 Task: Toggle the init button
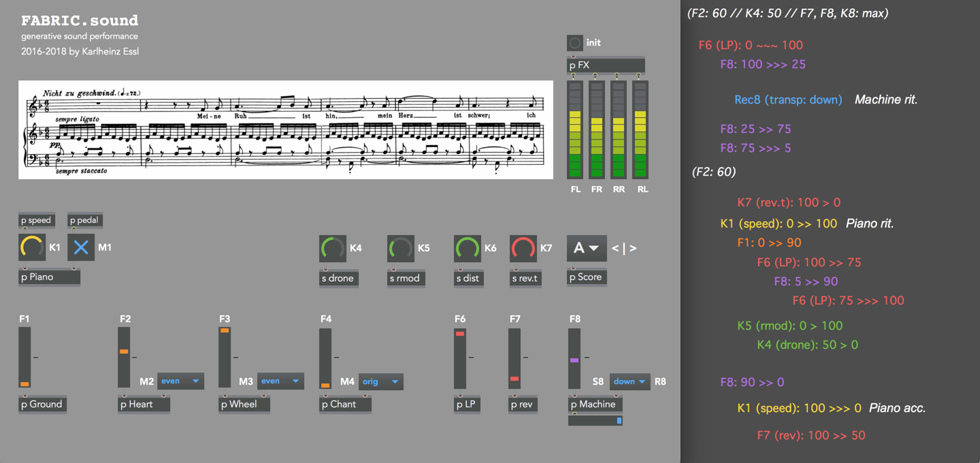tap(575, 43)
